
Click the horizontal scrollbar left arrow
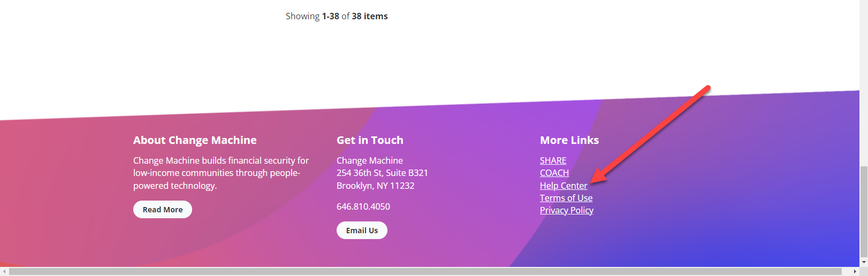(x=4, y=272)
